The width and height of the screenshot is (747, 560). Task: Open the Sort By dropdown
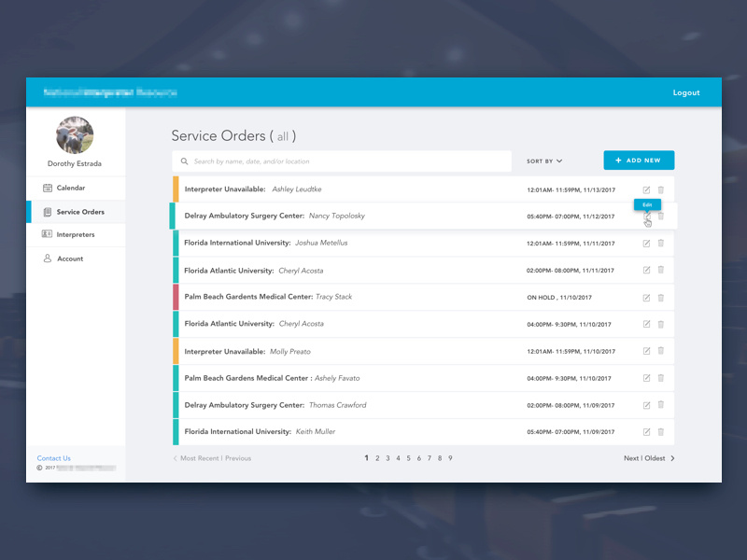coord(544,161)
